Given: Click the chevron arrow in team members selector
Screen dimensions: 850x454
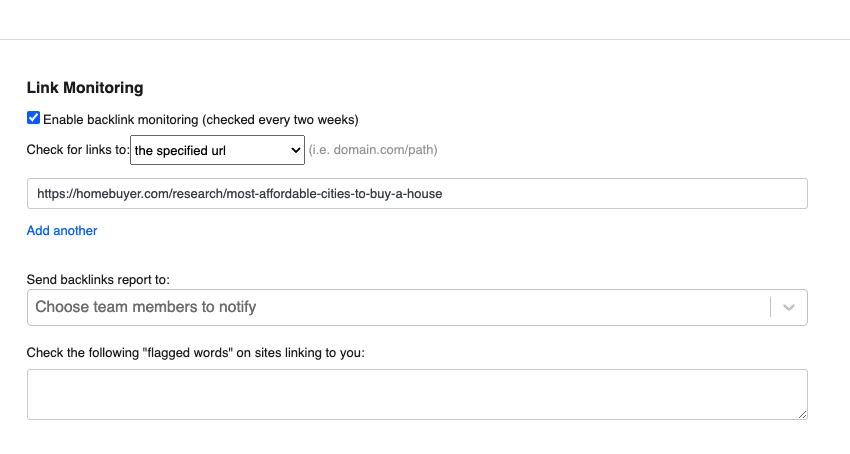Looking at the screenshot, I should click(x=789, y=307).
